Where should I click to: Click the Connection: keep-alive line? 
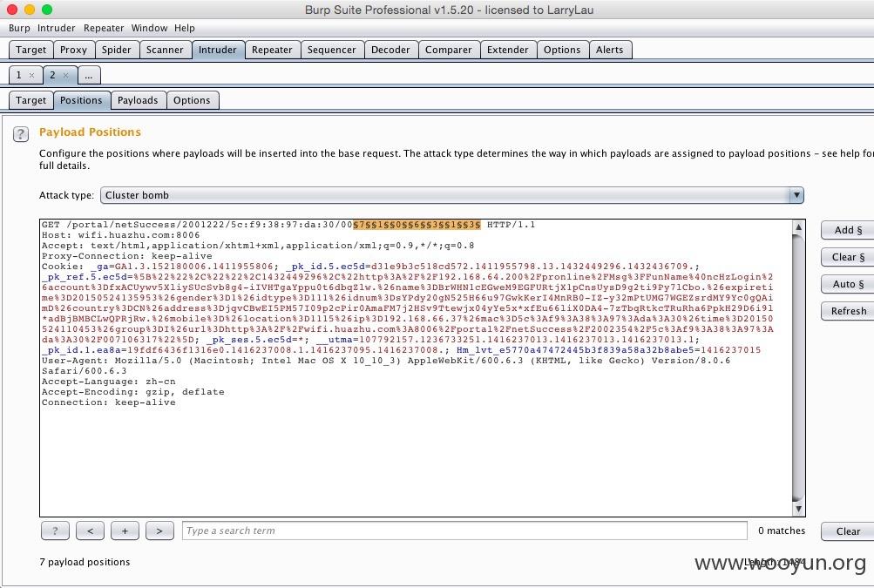(x=109, y=402)
